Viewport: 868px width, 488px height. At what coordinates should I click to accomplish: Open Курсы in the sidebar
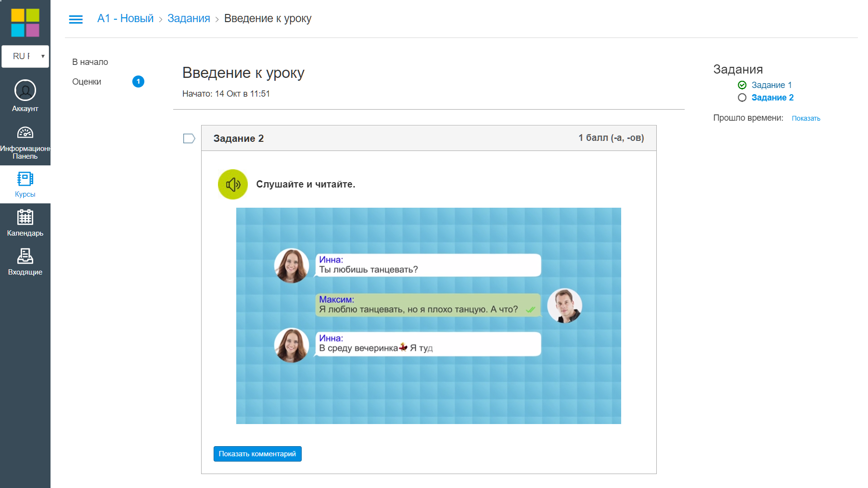(x=25, y=185)
